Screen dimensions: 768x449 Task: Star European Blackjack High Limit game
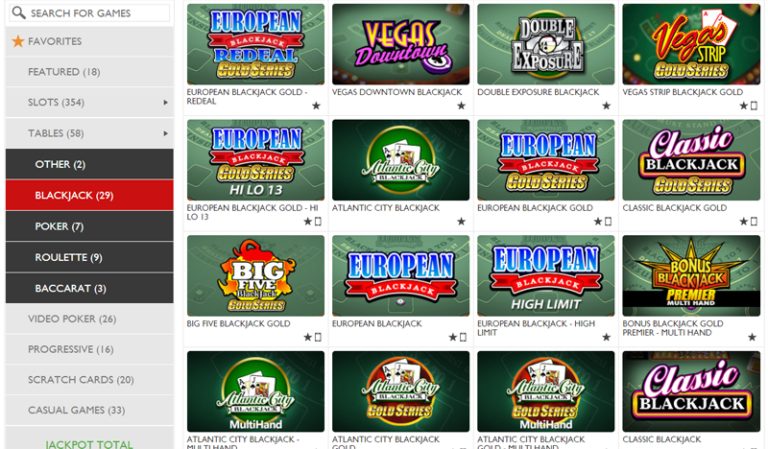point(606,337)
